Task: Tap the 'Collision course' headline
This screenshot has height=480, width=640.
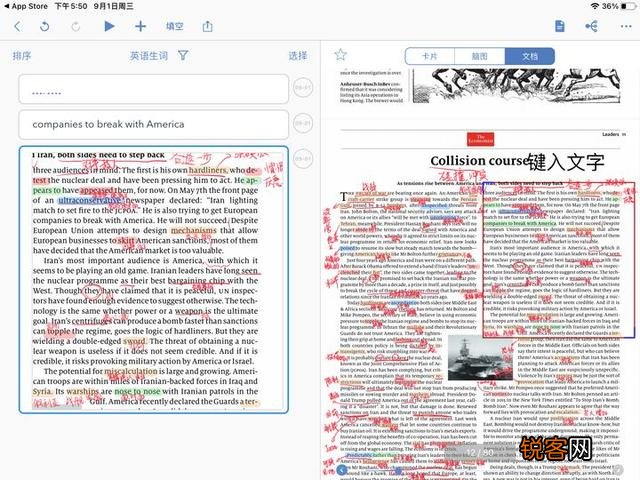Action: (478, 161)
